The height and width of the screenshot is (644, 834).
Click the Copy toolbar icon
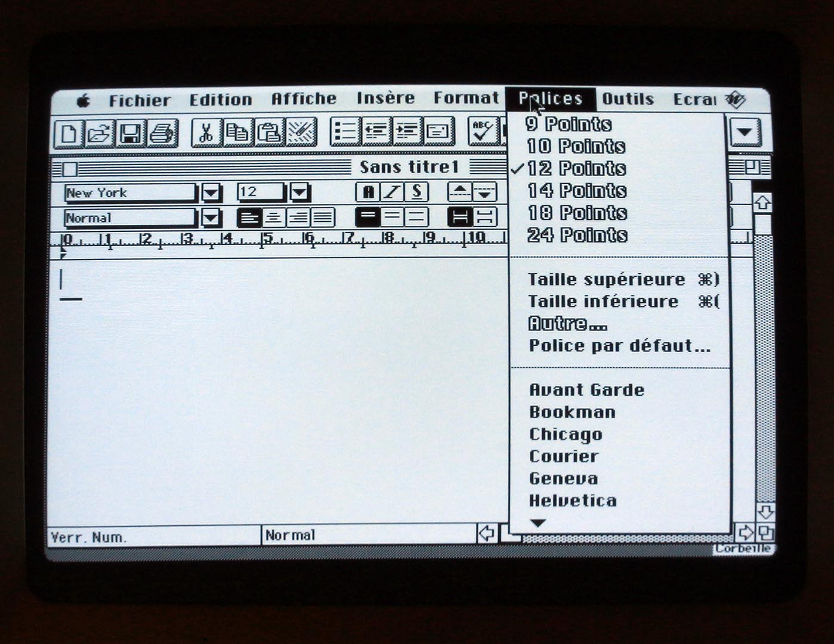[238, 132]
